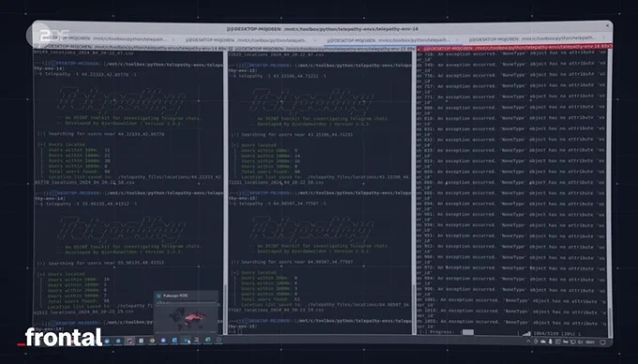Open the notification center icon
The height and width of the screenshot is (364, 638).
[x=603, y=342]
